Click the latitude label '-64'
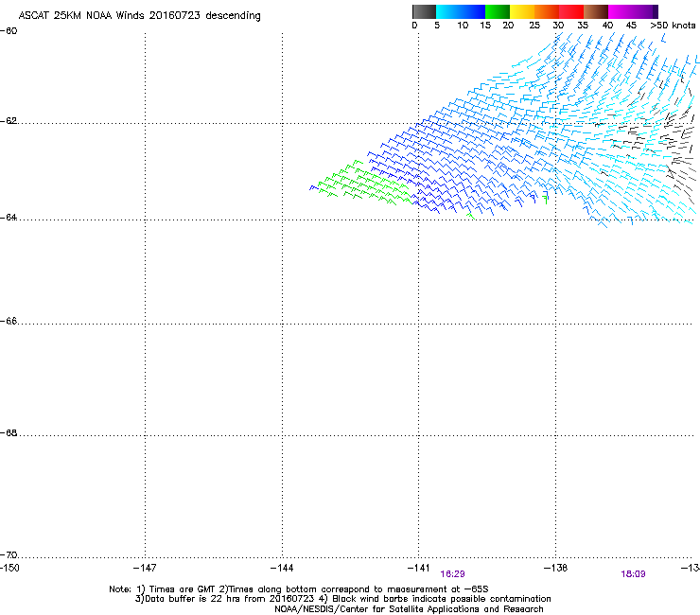Viewport: 700px width, 615px height. pyautogui.click(x=9, y=218)
